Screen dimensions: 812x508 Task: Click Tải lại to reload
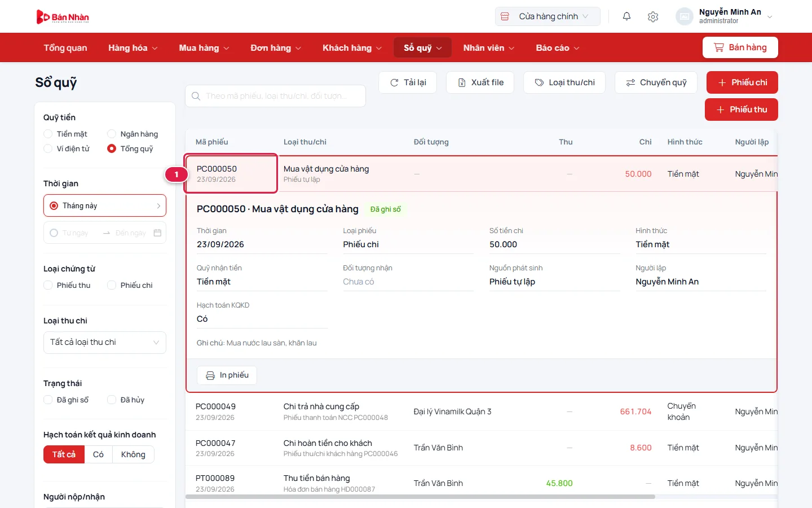pos(408,82)
